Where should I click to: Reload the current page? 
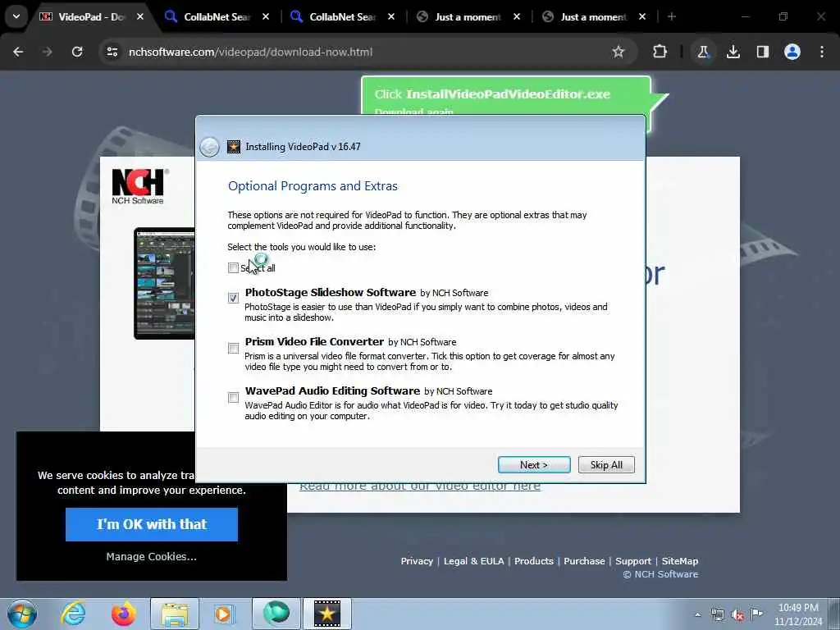click(77, 52)
